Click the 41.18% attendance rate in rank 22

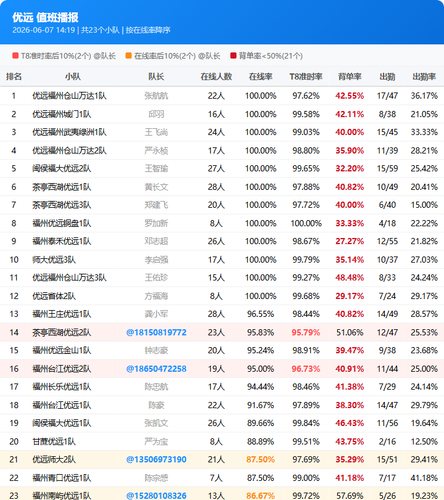(x=424, y=478)
